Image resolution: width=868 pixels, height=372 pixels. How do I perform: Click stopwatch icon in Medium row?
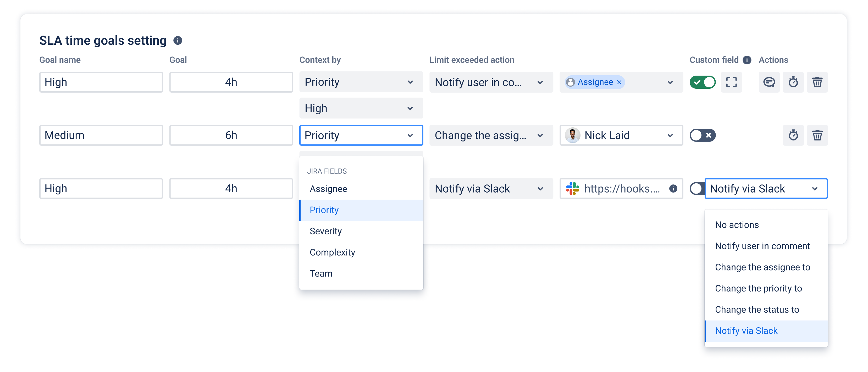(x=793, y=135)
